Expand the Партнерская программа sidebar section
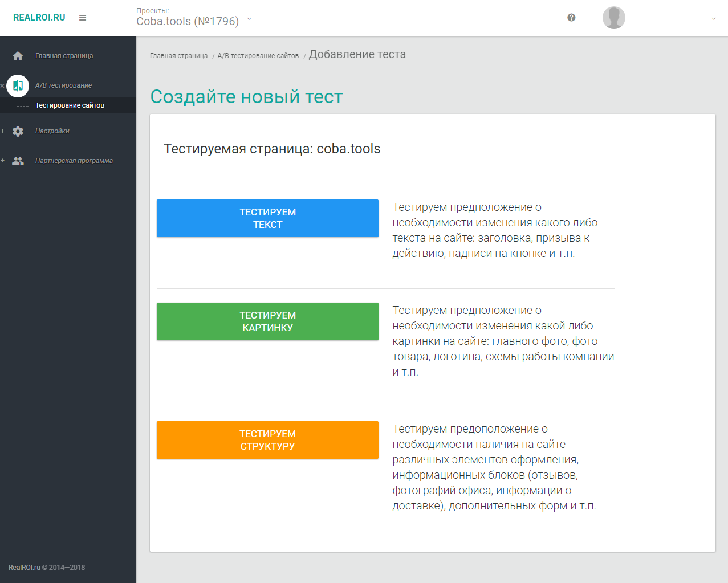This screenshot has height=583, width=728. point(2,160)
